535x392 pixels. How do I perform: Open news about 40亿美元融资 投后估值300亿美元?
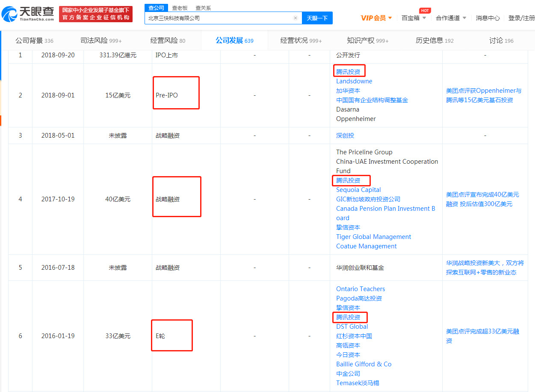coord(482,199)
